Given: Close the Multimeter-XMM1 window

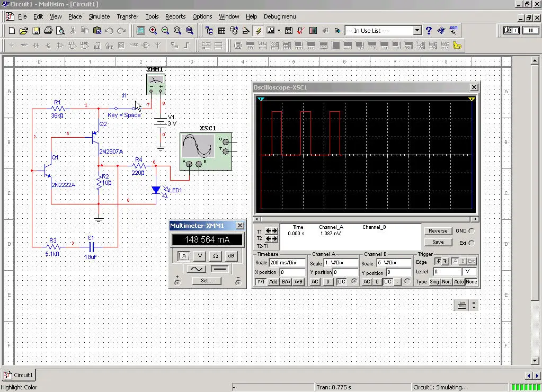Looking at the screenshot, I should (240, 226).
